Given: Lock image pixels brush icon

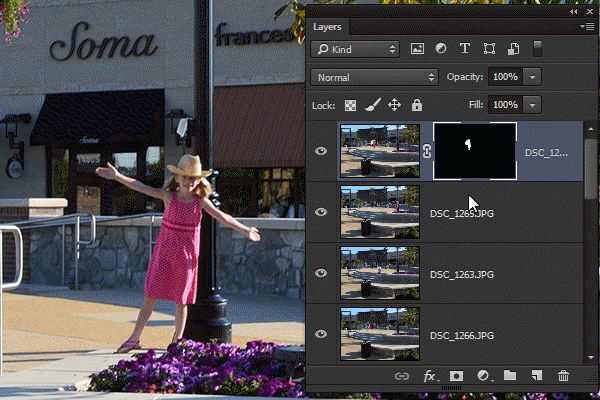Looking at the screenshot, I should (x=372, y=104).
